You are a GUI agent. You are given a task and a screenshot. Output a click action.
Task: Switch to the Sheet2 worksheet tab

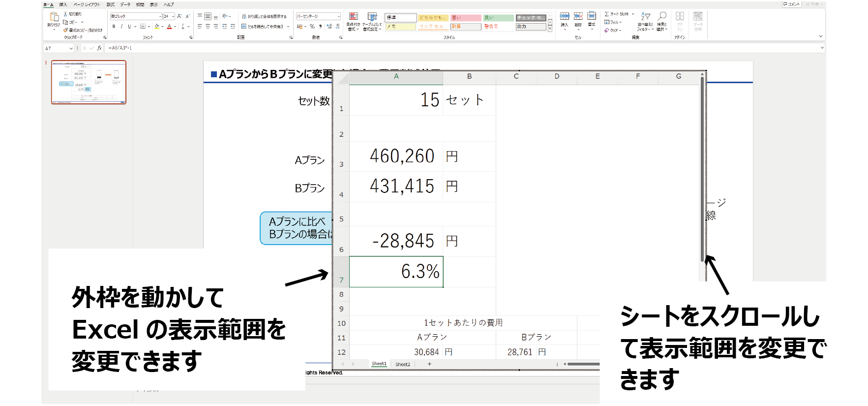402,364
